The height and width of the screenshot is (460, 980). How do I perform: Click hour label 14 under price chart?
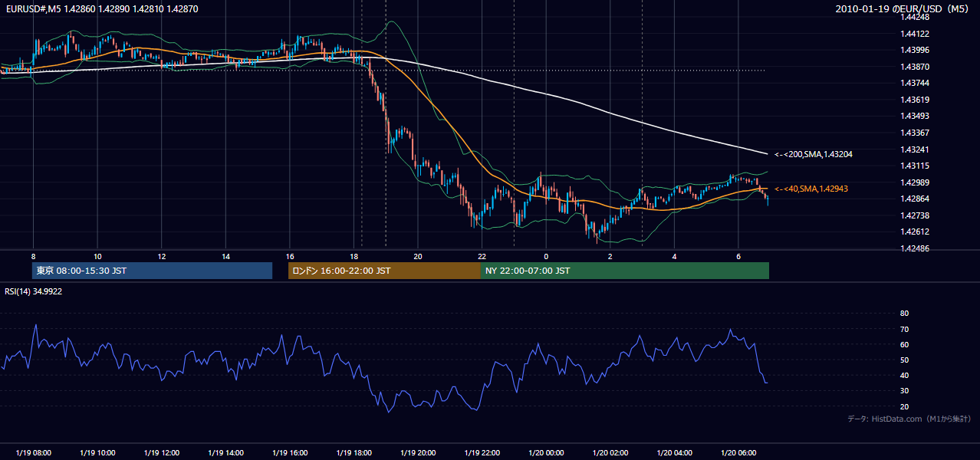pos(225,256)
